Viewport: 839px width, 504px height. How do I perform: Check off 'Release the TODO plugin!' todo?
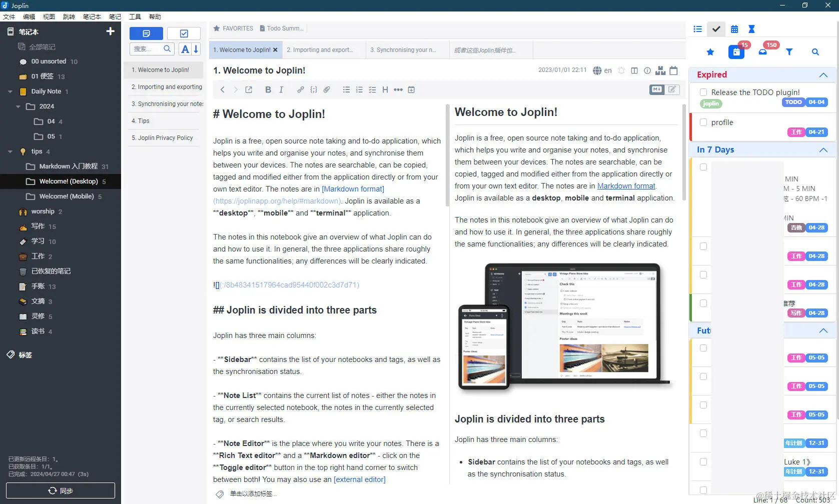click(x=703, y=92)
